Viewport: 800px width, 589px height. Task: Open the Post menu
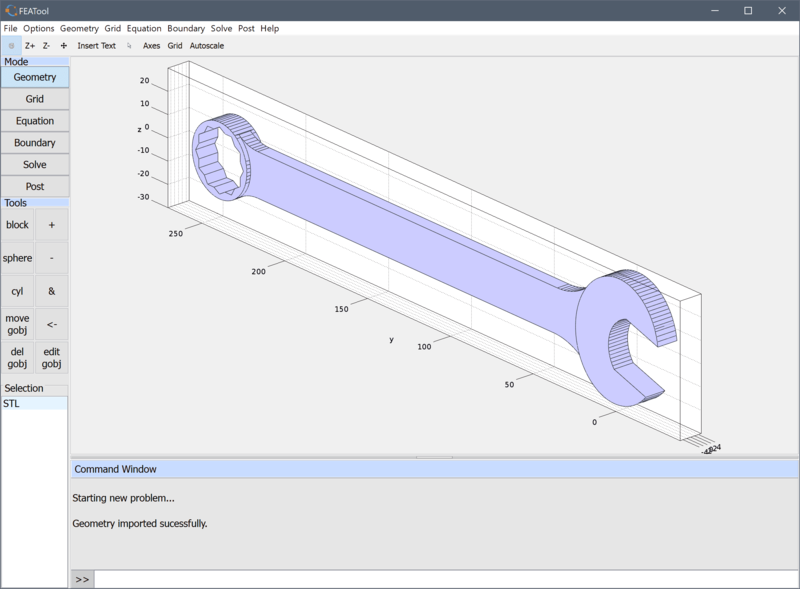(246, 29)
